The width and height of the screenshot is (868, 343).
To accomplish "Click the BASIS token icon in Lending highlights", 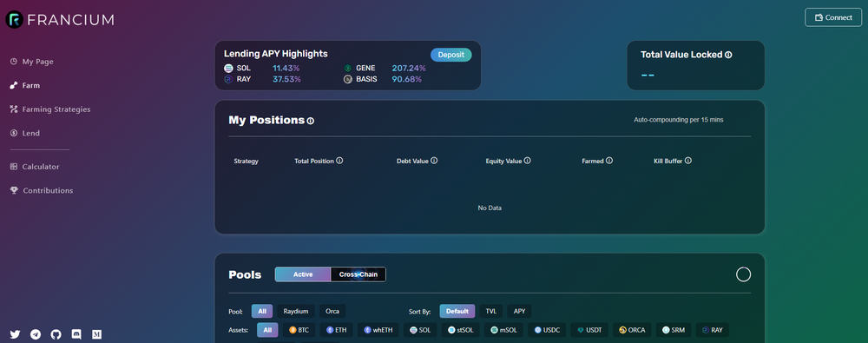I will click(348, 80).
